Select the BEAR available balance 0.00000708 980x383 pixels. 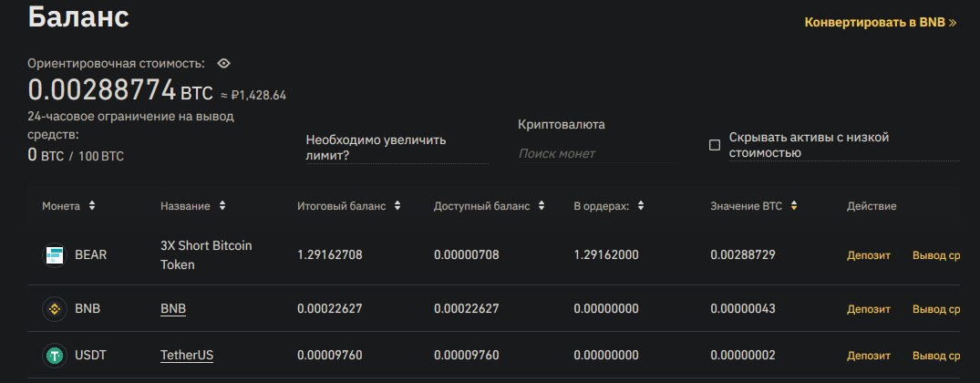(x=466, y=255)
